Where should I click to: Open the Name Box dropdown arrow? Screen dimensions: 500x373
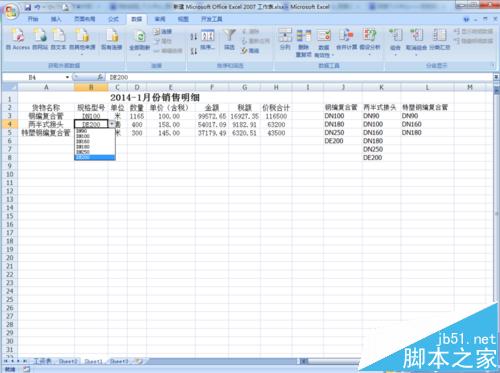pos(67,77)
